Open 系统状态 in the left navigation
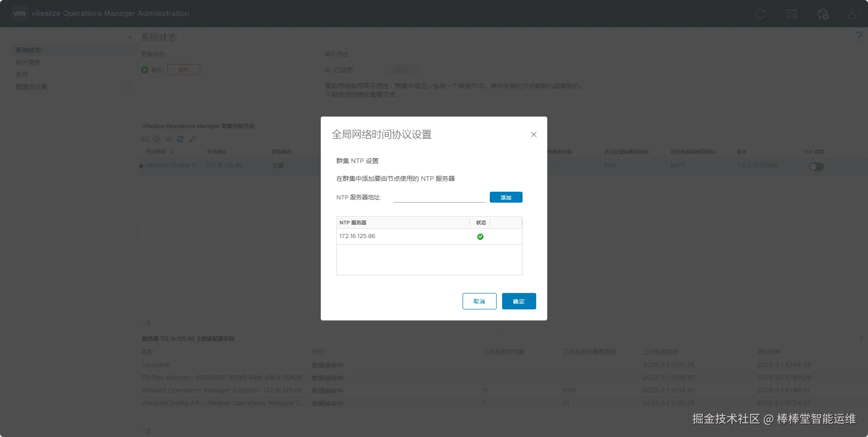The image size is (868, 437). tap(28, 50)
